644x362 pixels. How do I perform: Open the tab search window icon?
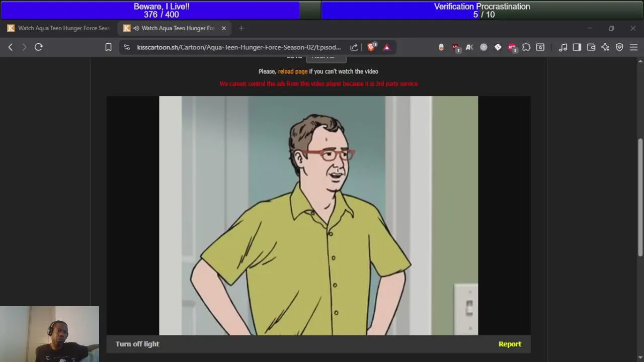[x=540, y=47]
